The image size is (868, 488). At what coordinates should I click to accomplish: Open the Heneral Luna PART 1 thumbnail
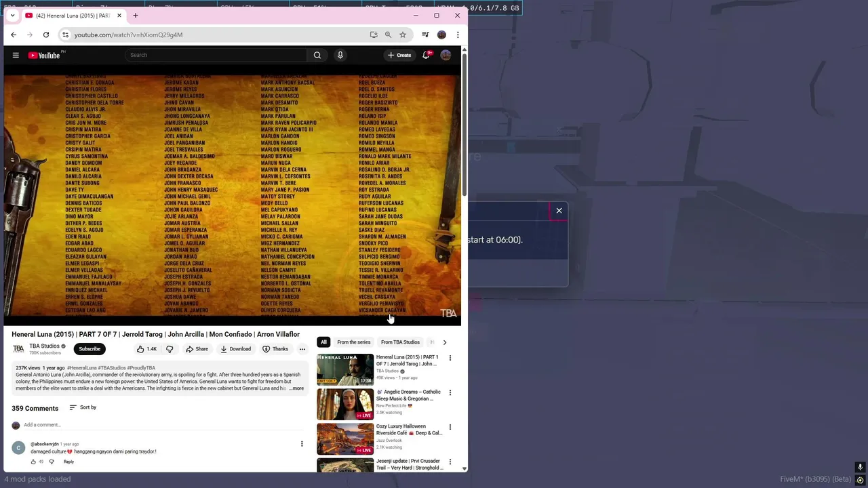tap(345, 369)
